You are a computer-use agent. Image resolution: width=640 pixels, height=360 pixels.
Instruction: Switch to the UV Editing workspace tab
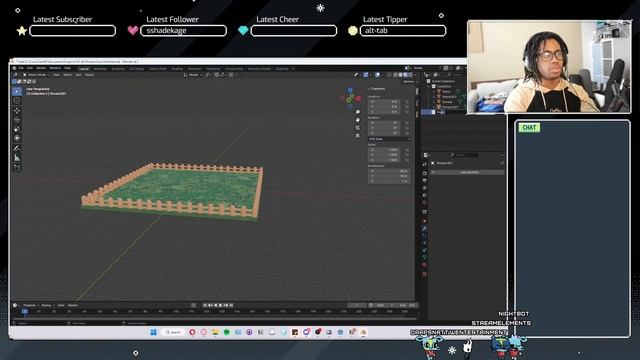pyautogui.click(x=136, y=69)
